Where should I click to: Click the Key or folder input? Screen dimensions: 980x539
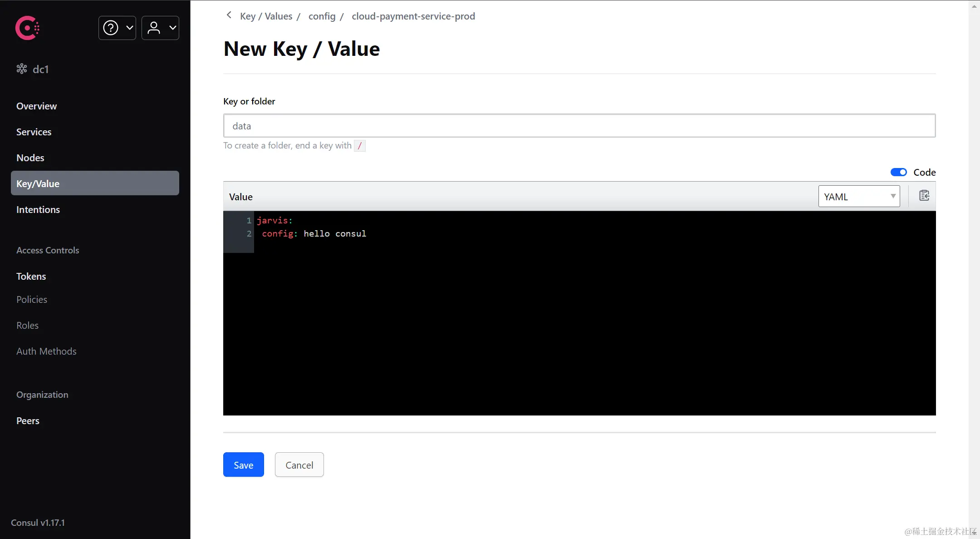coord(579,126)
